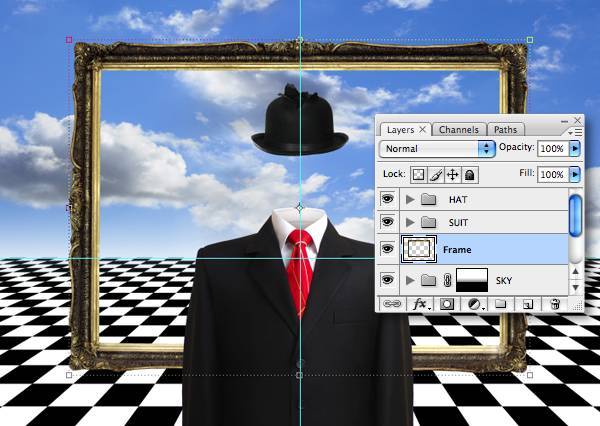Select the Frame layer thumbnail
Screen dimensions: 600x426
419,249
